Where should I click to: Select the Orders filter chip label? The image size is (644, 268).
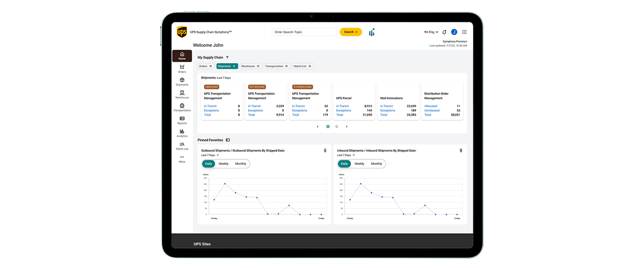pos(203,66)
